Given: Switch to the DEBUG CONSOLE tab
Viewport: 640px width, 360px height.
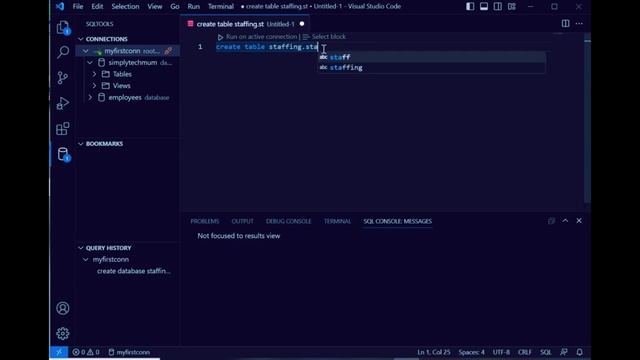Looking at the screenshot, I should [289, 221].
